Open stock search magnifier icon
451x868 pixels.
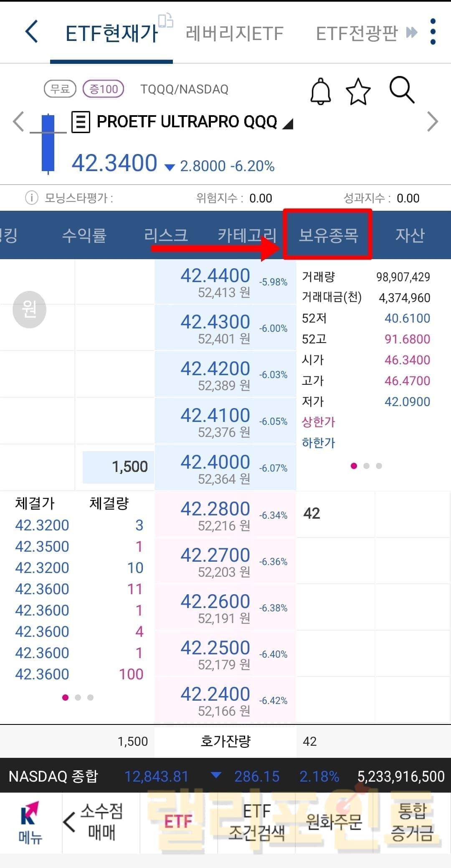tap(401, 90)
